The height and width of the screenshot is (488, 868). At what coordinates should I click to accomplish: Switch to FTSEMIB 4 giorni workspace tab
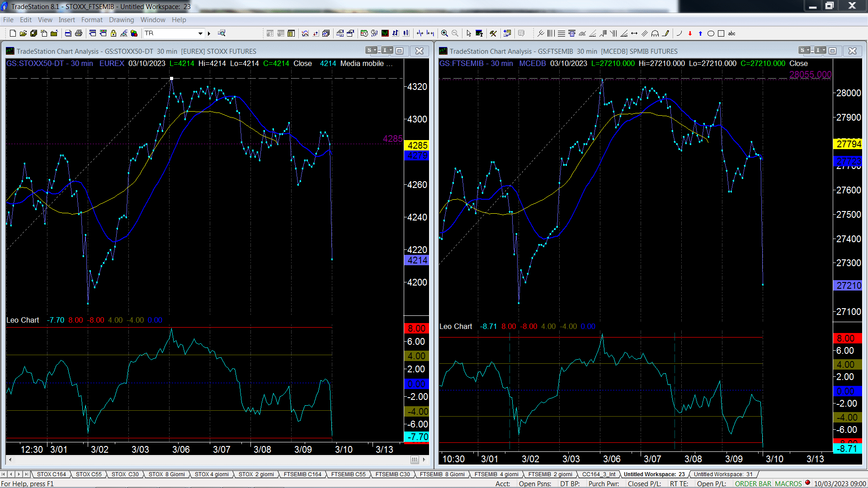tap(496, 474)
